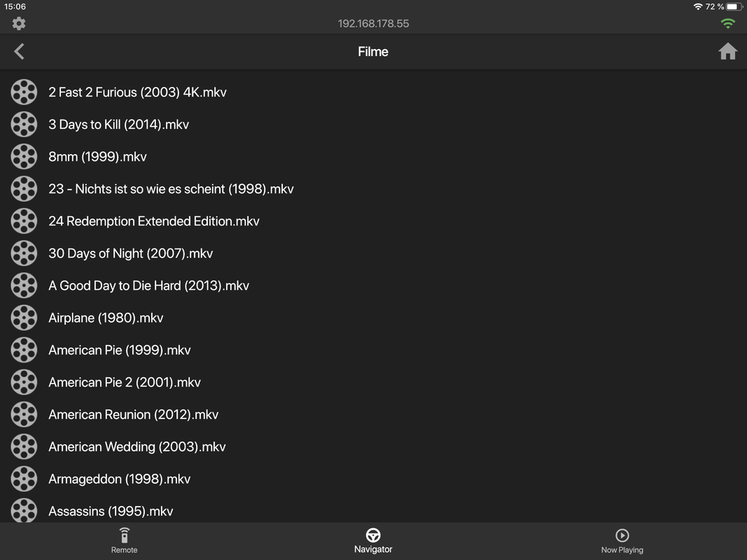Switch to the Remote tab
This screenshot has height=560, width=747.
(x=125, y=540)
